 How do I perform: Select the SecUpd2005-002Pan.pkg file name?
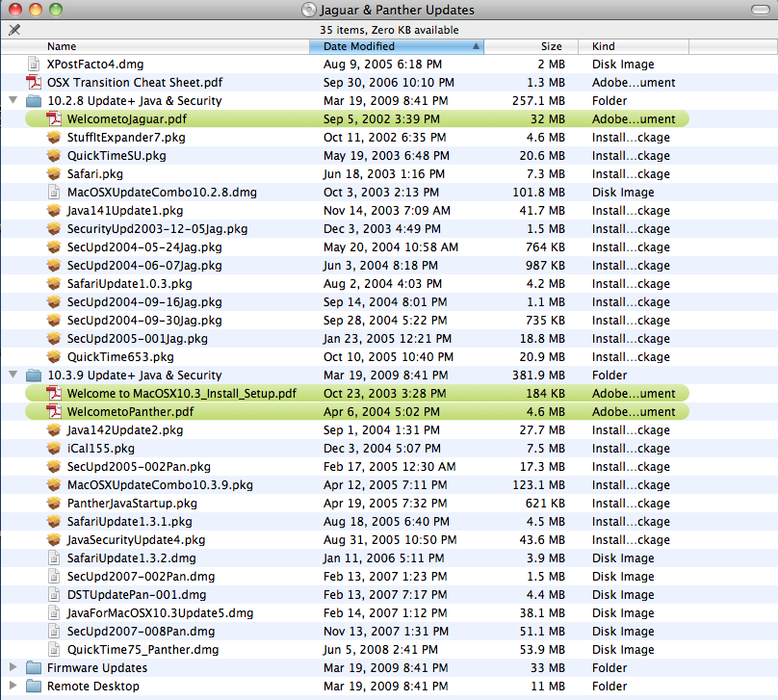139,467
